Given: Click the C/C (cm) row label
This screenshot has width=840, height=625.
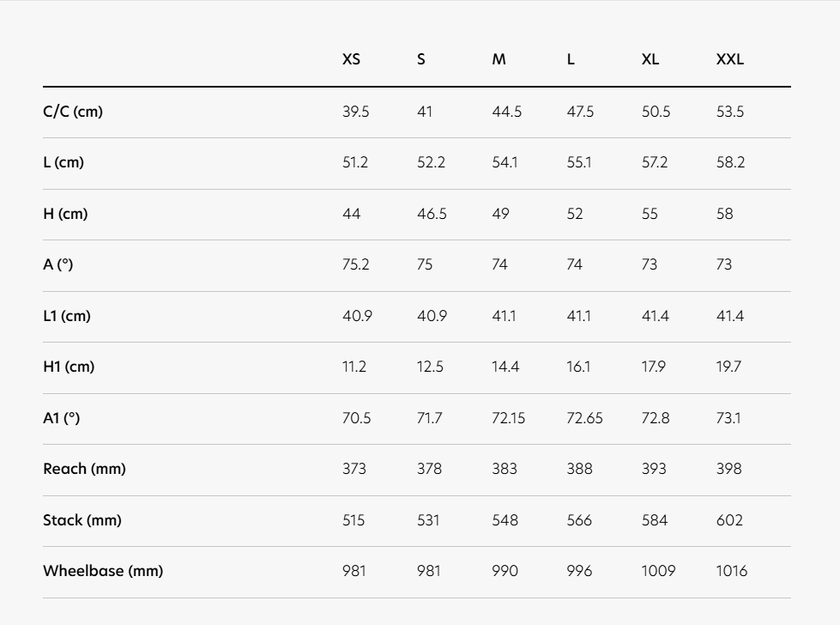Looking at the screenshot, I should (73, 112).
